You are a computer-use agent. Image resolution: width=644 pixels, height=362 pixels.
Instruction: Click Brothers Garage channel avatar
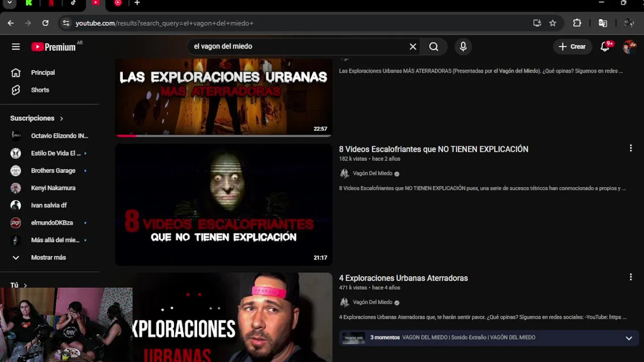(16, 170)
